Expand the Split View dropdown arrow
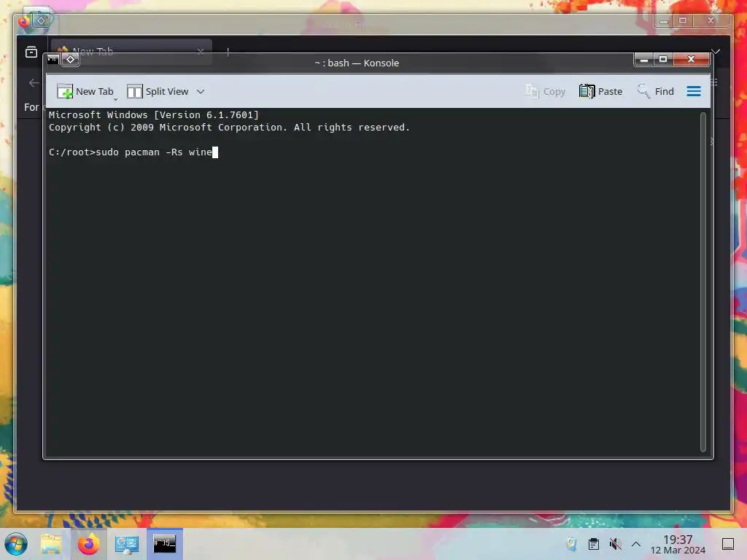Viewport: 747px width, 560px height. (201, 91)
